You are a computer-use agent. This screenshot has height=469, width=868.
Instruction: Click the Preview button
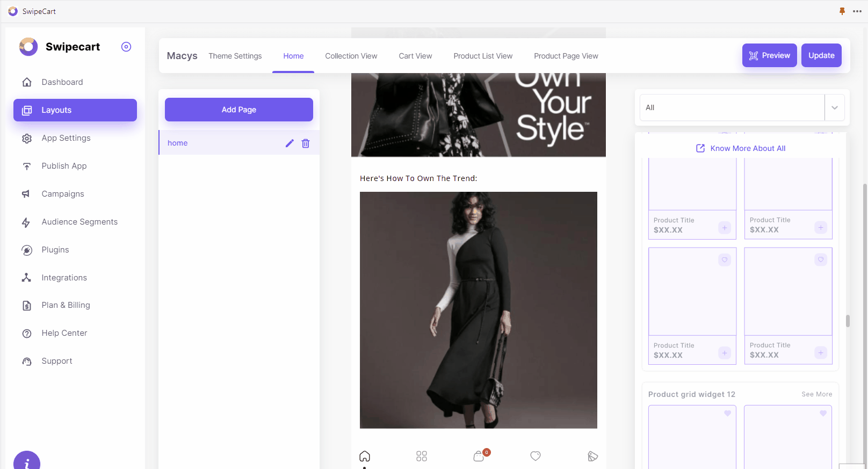tap(769, 55)
